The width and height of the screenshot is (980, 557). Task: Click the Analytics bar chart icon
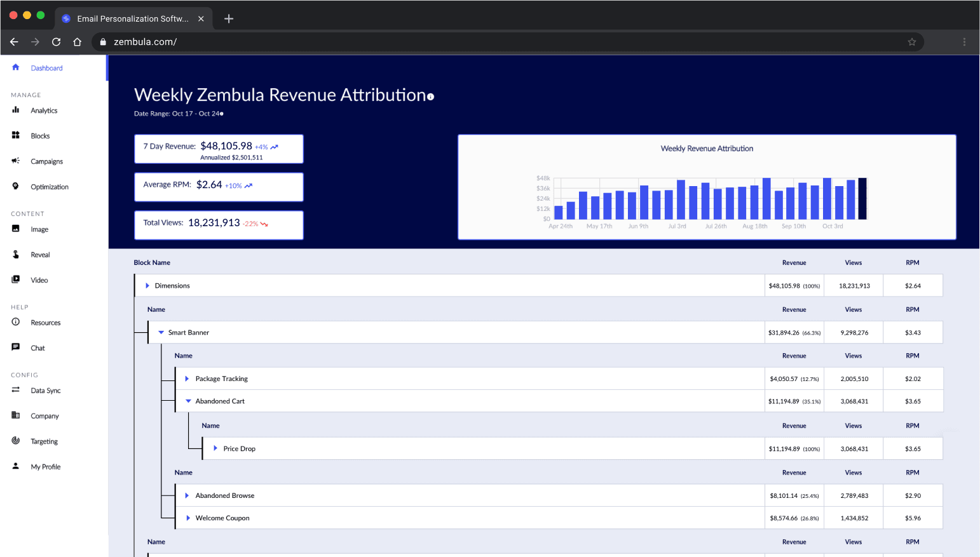[x=16, y=110]
